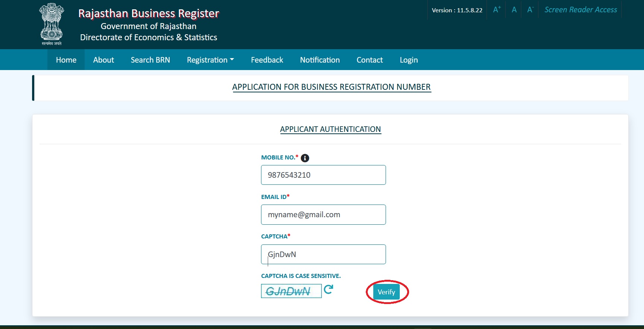Open the Feedback page
The width and height of the screenshot is (644, 329).
[x=267, y=60]
